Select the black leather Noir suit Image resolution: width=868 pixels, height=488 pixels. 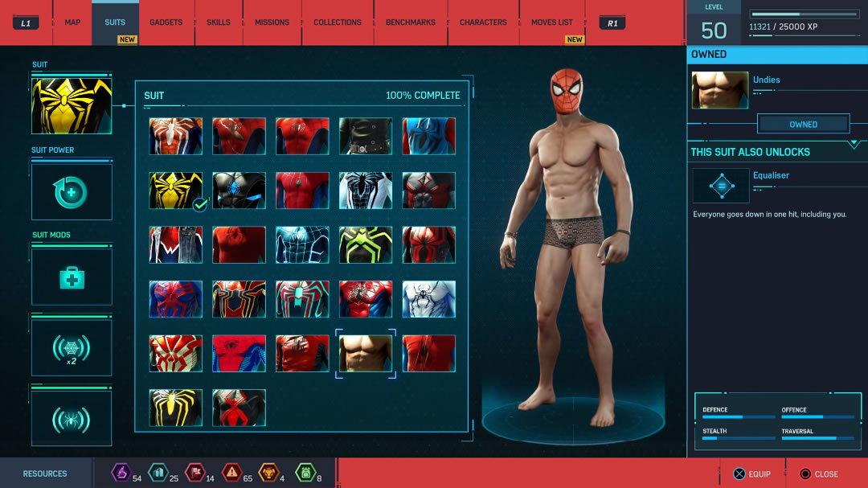click(x=366, y=136)
